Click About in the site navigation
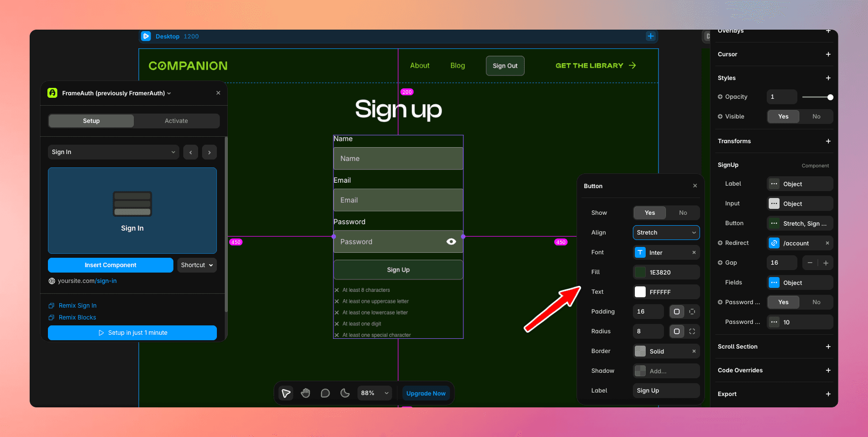Viewport: 868px width, 437px height. pyautogui.click(x=420, y=66)
